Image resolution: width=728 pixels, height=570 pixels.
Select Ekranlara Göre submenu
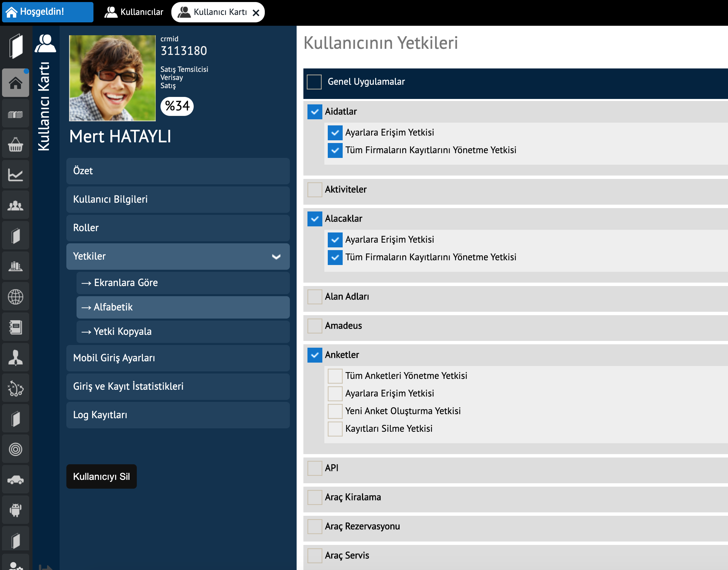point(183,283)
